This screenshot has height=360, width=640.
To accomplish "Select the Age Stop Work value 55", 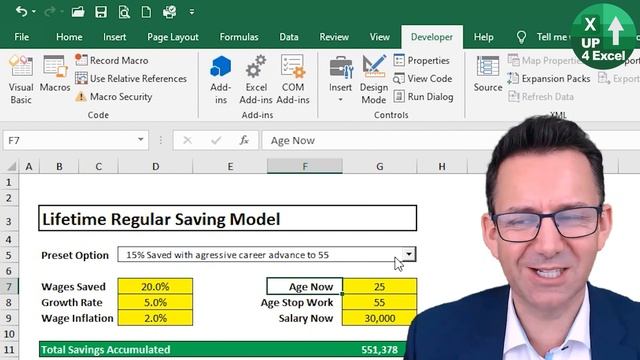I will (x=380, y=302).
